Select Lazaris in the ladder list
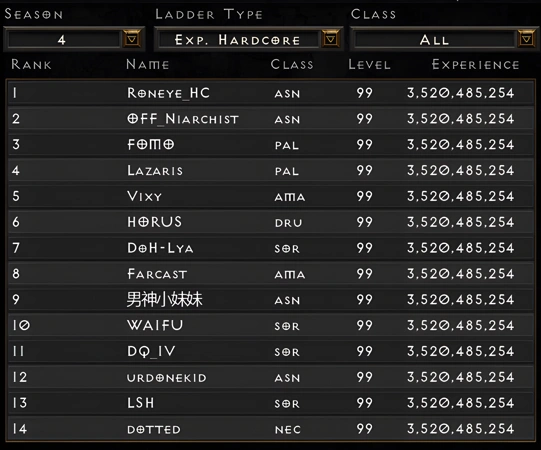This screenshot has width=541, height=450. pyautogui.click(x=271, y=170)
